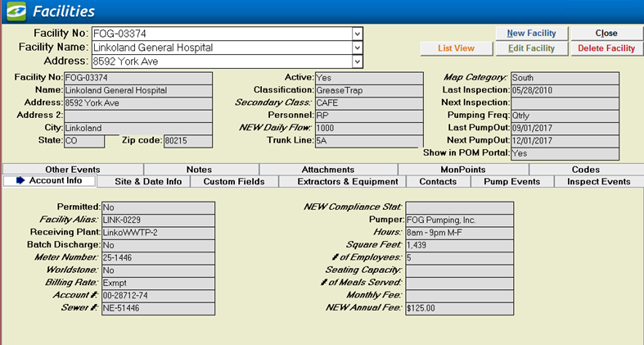Viewport: 644px width, 345px height.
Task: Open the Codes tab
Action: (x=586, y=170)
